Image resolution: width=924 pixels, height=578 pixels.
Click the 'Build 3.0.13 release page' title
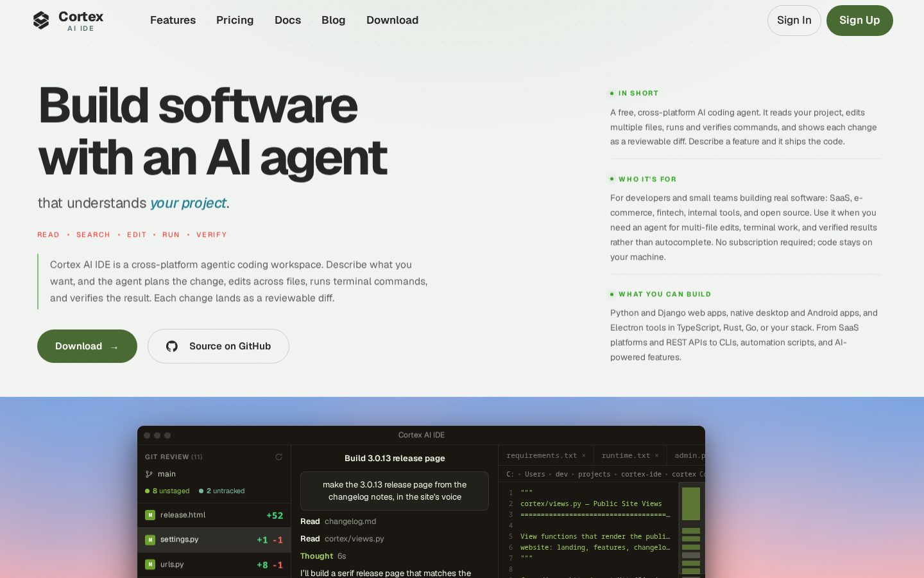[395, 458]
